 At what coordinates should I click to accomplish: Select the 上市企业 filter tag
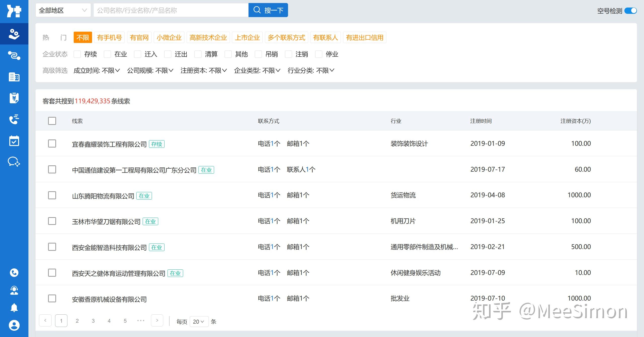[x=247, y=37]
